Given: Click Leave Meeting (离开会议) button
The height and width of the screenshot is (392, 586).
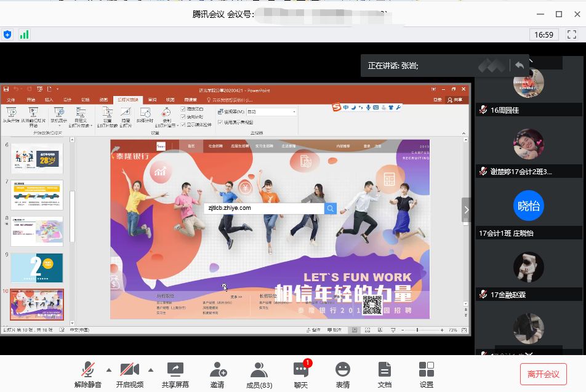Looking at the screenshot, I should pyautogui.click(x=544, y=374).
